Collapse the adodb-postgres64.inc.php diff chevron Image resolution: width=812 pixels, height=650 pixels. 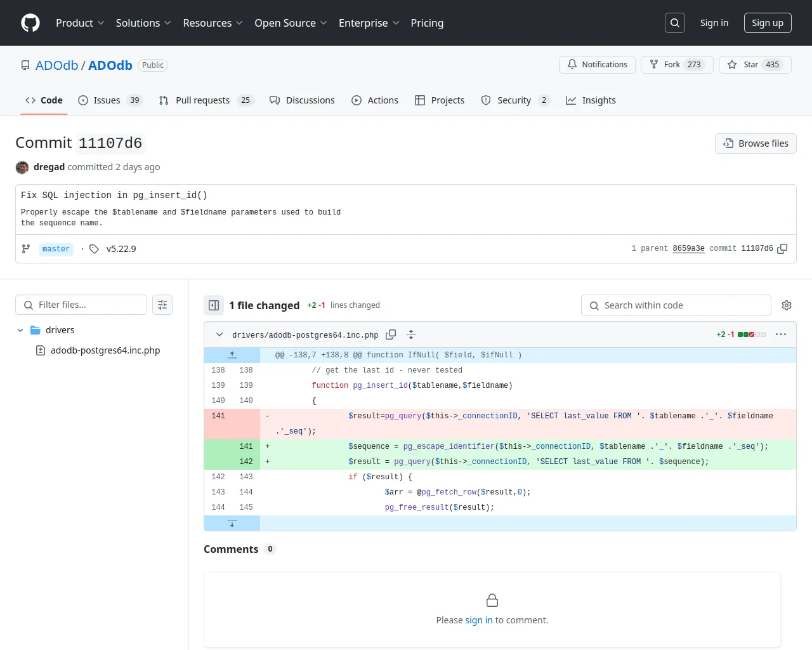coord(219,335)
